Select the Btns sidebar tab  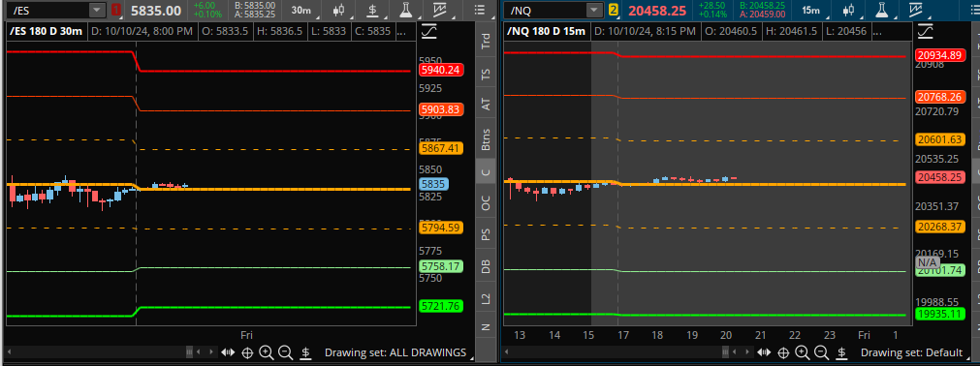[486, 139]
